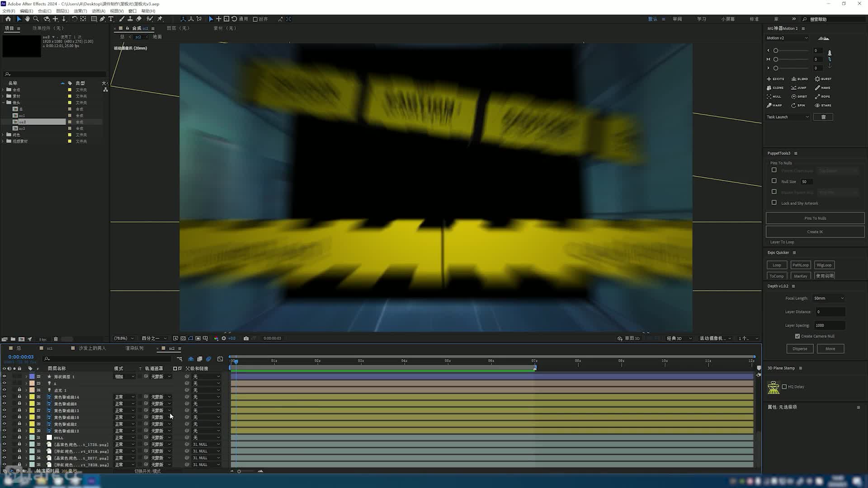Switch to the sc1 timeline tab

(49, 348)
